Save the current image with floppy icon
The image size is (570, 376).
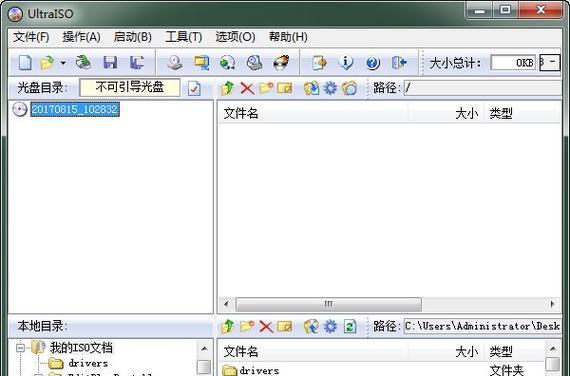pos(111,63)
